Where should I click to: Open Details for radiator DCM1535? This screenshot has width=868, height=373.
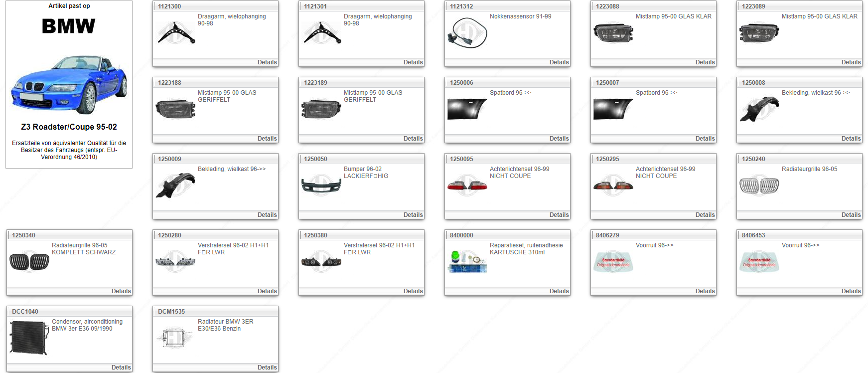(x=267, y=368)
